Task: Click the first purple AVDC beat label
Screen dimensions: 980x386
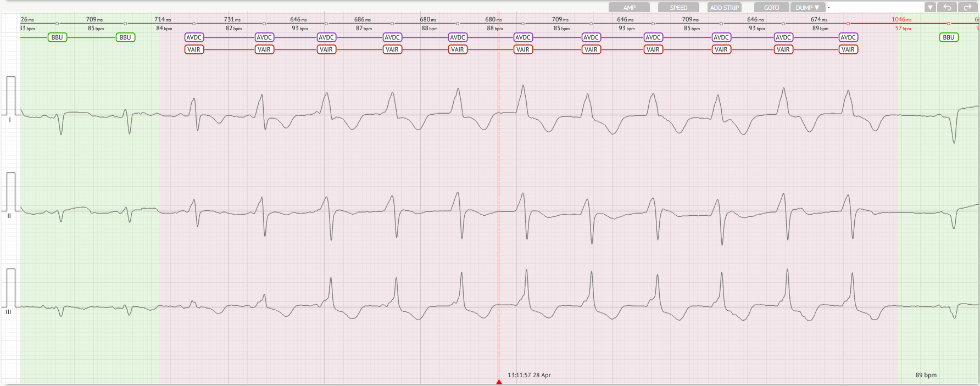Action: 194,37
